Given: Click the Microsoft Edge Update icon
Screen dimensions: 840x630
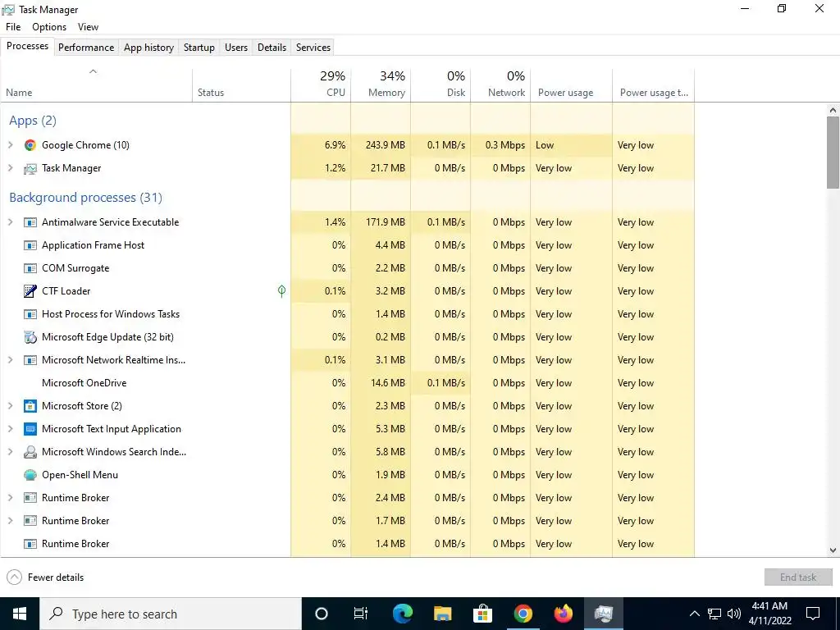Looking at the screenshot, I should [x=30, y=337].
